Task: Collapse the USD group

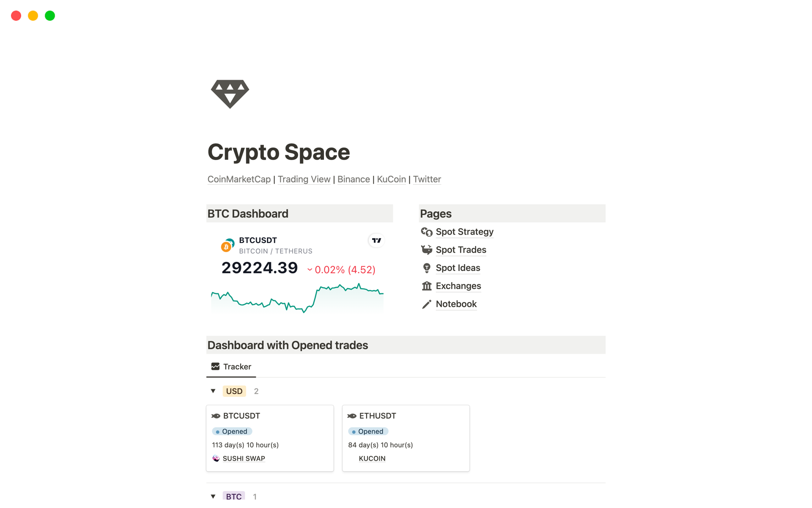Action: (x=213, y=391)
